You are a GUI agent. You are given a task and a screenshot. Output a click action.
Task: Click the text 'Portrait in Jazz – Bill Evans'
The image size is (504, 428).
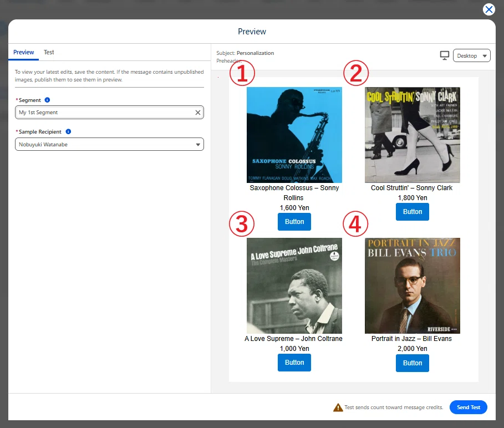[411, 339]
